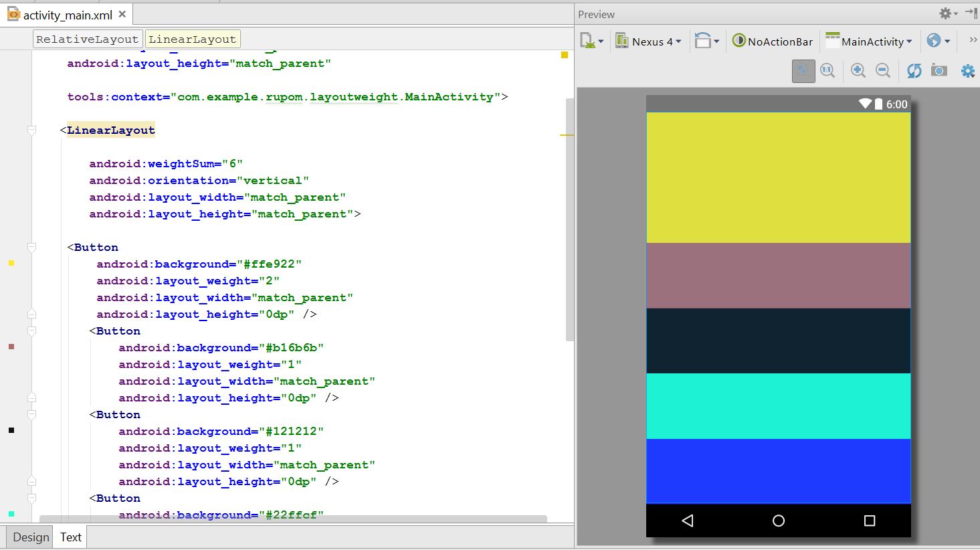Click the tools:context line in editor
Viewport: 980px width, 550px height.
(287, 96)
